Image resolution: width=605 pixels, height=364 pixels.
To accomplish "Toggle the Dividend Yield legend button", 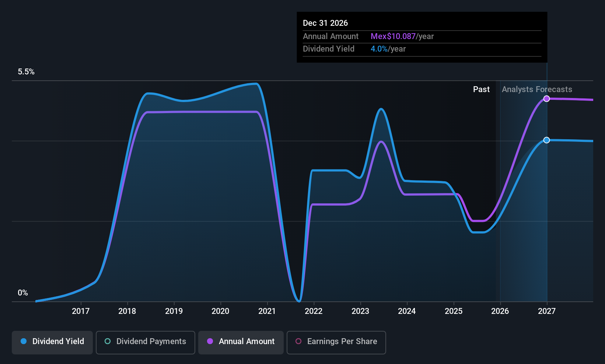I will point(52,342).
